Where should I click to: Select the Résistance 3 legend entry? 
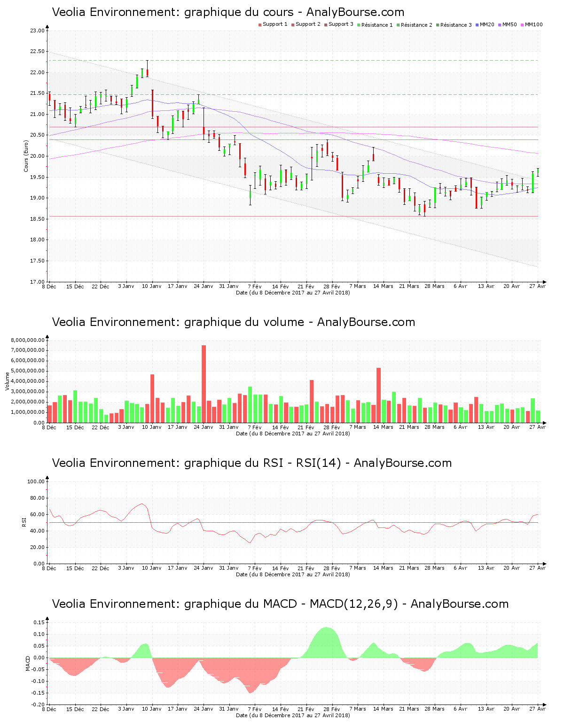click(454, 25)
